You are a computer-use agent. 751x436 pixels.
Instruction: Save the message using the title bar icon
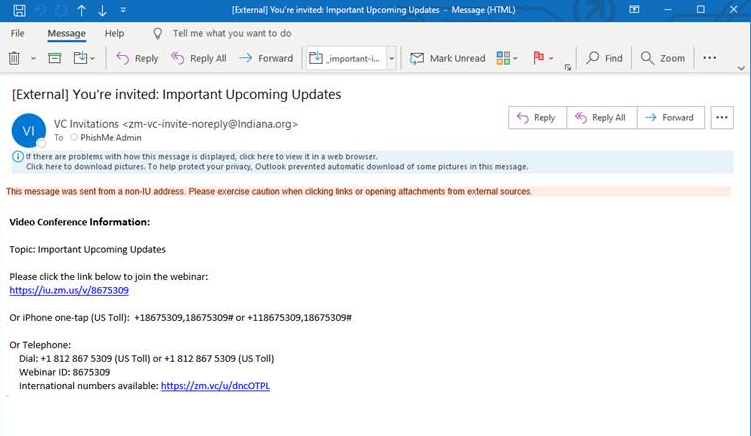[19, 10]
